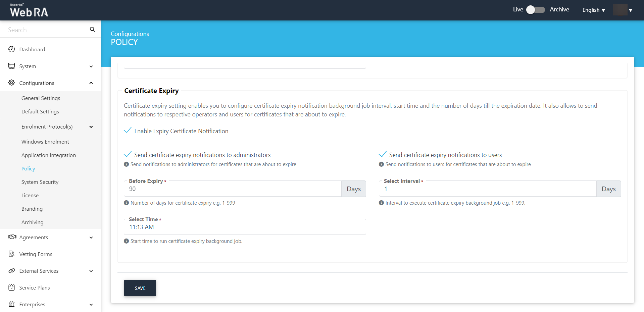Click the System server icon
This screenshot has width=644, height=312.
click(x=12, y=66)
